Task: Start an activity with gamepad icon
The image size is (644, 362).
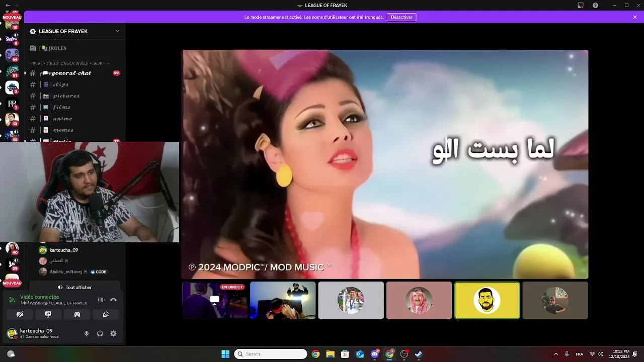Action: [77, 314]
